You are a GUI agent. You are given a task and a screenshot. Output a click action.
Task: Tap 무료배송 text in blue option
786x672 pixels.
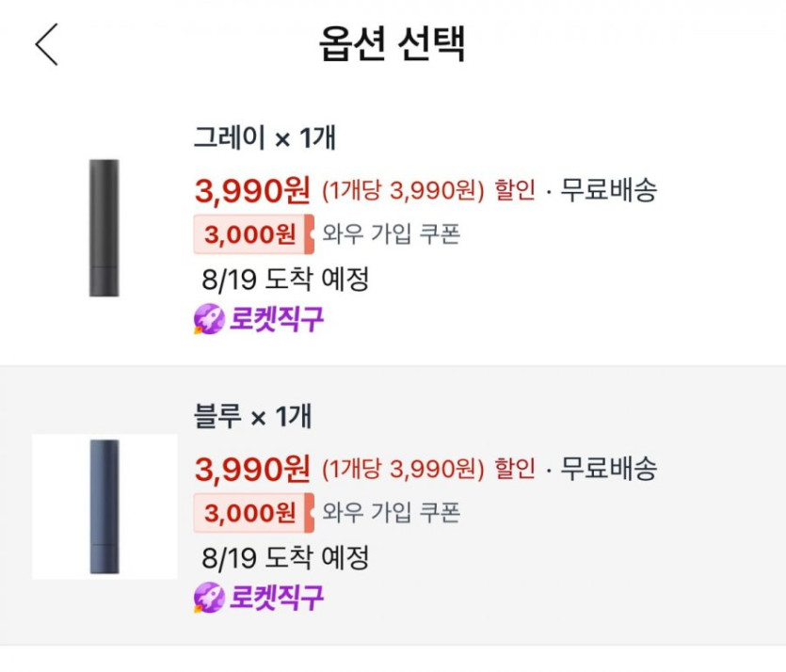[608, 468]
